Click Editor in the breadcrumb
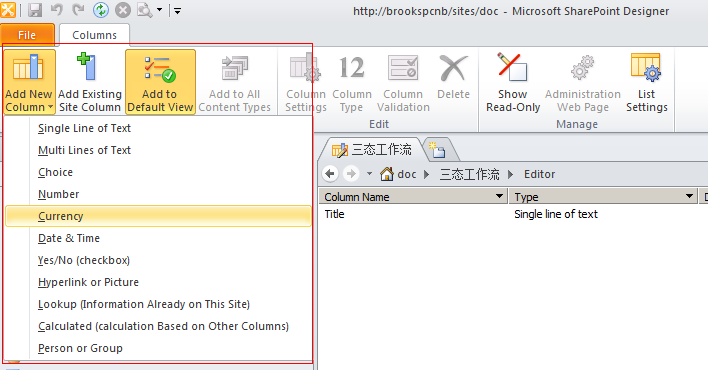 pos(539,174)
